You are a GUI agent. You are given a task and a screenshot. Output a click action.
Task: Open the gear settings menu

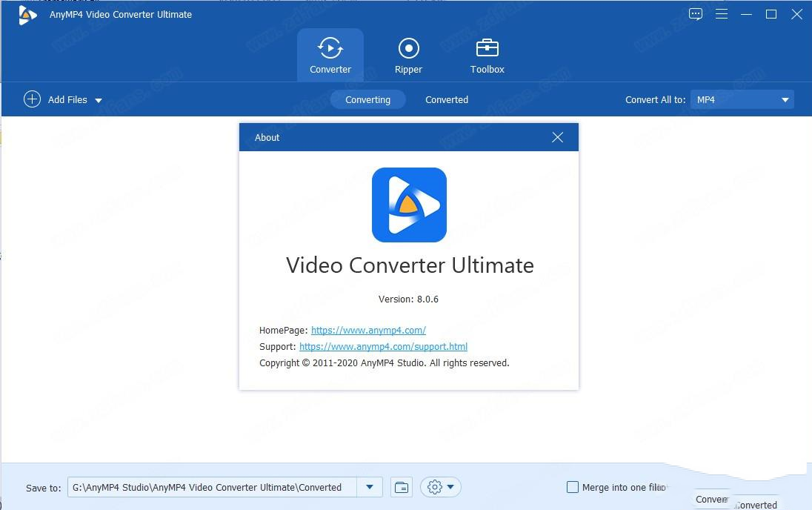pyautogui.click(x=441, y=487)
